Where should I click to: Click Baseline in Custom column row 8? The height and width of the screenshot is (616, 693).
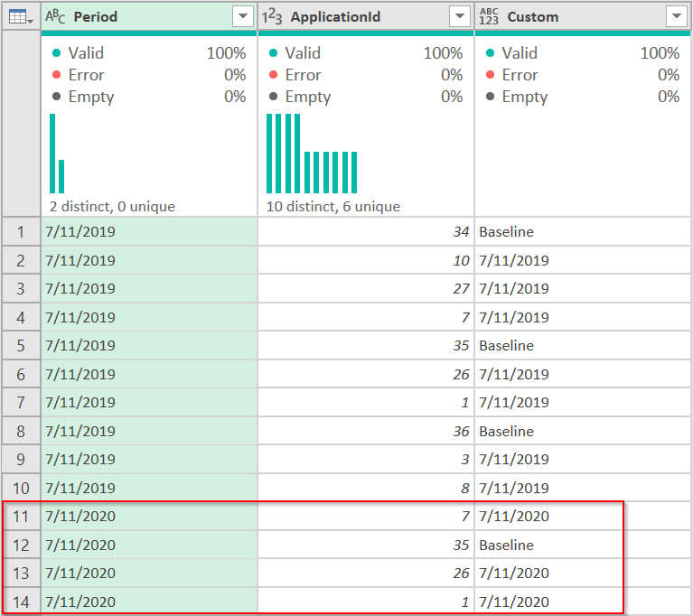583,431
